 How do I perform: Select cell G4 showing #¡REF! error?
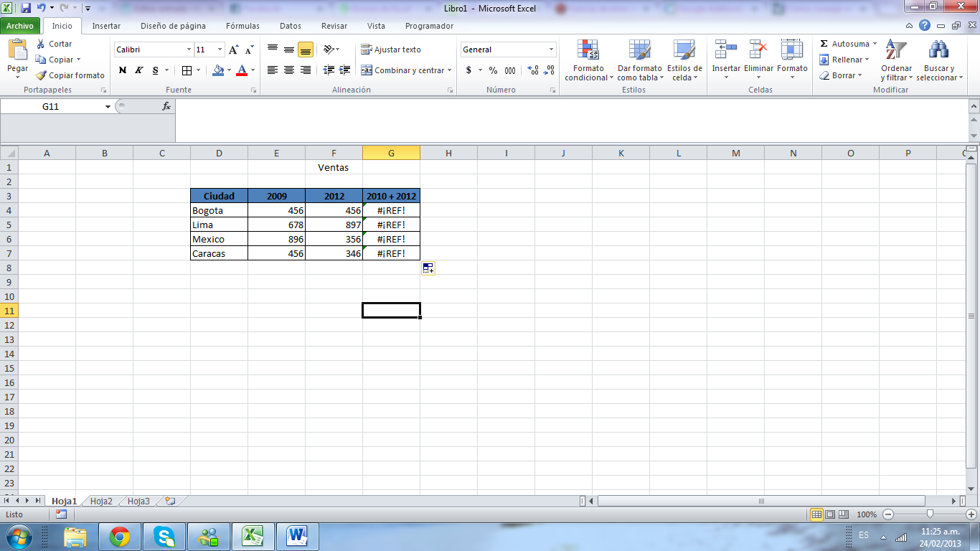[x=391, y=210]
